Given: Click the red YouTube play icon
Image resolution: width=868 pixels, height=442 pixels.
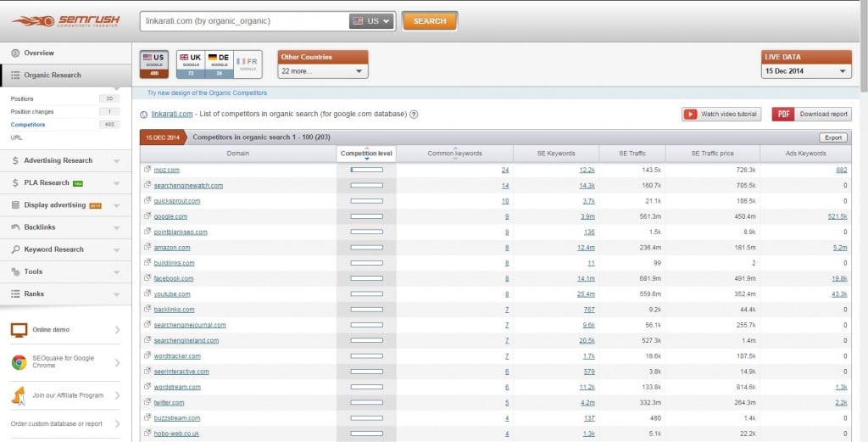Looking at the screenshot, I should tap(690, 114).
